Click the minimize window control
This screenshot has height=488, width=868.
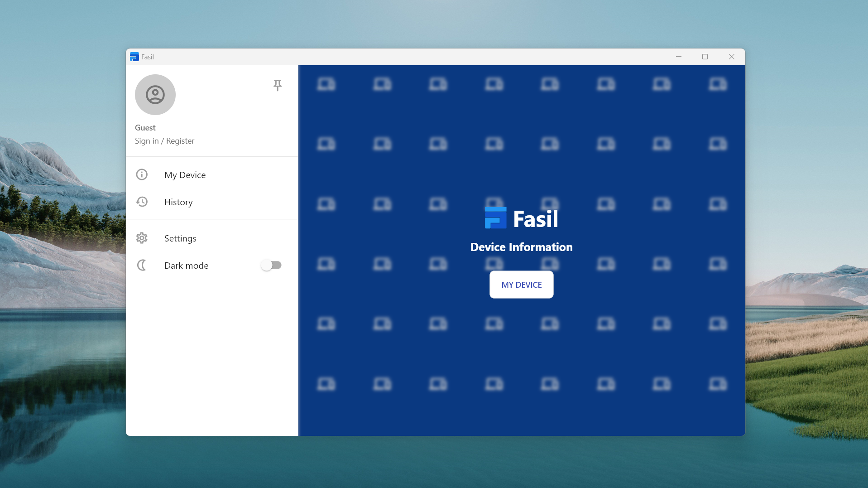click(x=678, y=57)
